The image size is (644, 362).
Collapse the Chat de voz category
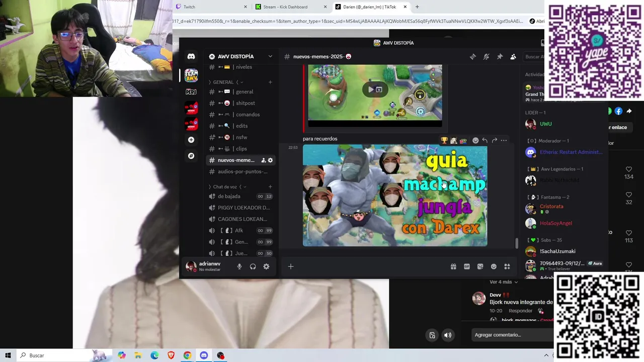pyautogui.click(x=227, y=187)
